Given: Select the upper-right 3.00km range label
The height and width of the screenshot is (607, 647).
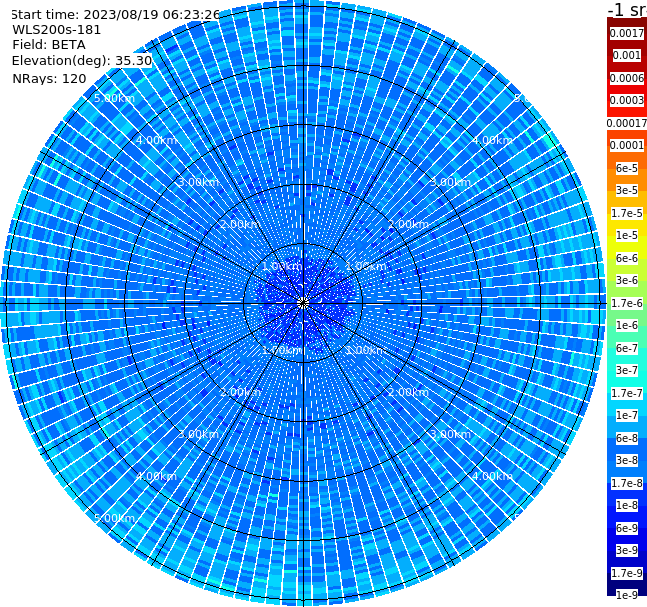Looking at the screenshot, I should click(450, 182).
